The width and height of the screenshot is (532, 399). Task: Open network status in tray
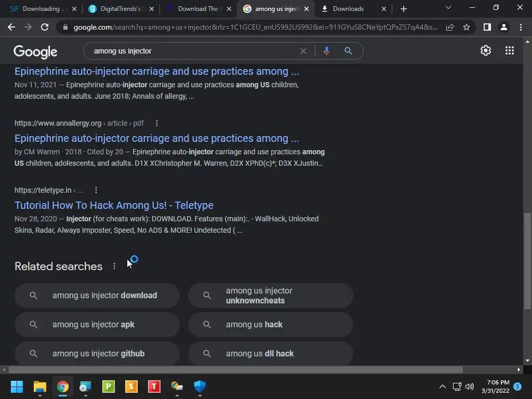point(457,387)
